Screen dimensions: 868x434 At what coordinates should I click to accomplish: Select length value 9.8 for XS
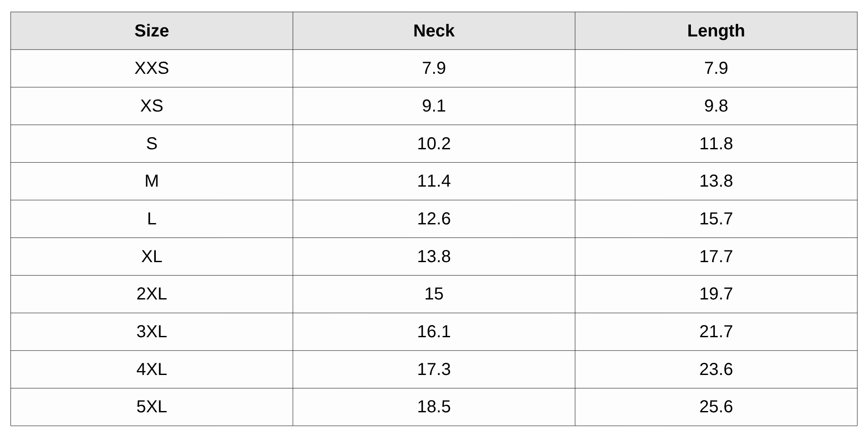coord(716,106)
